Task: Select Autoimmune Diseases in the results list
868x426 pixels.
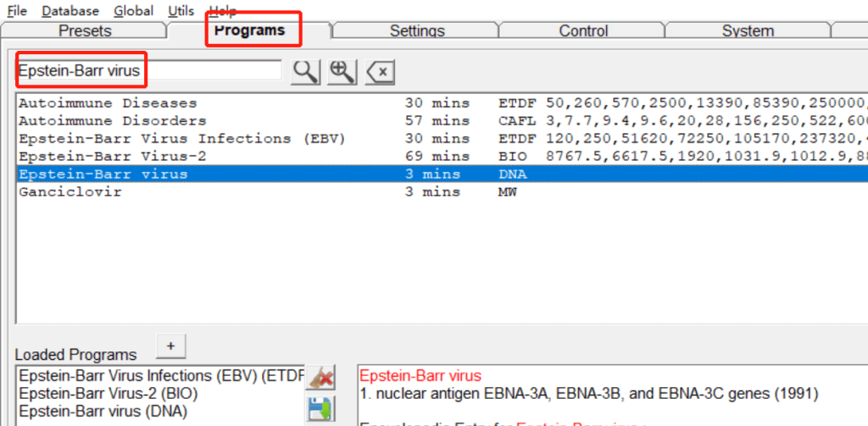Action: pyautogui.click(x=108, y=102)
